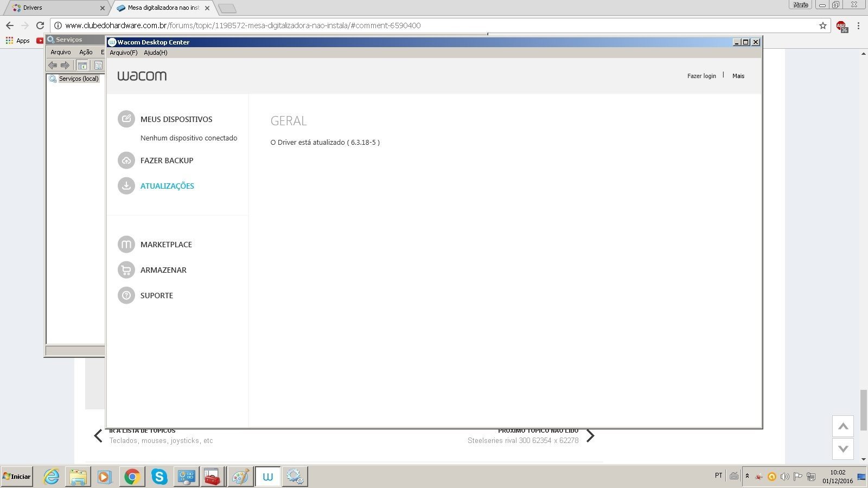Open MARKETPLACE label in sidebar
This screenshot has height=488, width=868.
coord(166,245)
